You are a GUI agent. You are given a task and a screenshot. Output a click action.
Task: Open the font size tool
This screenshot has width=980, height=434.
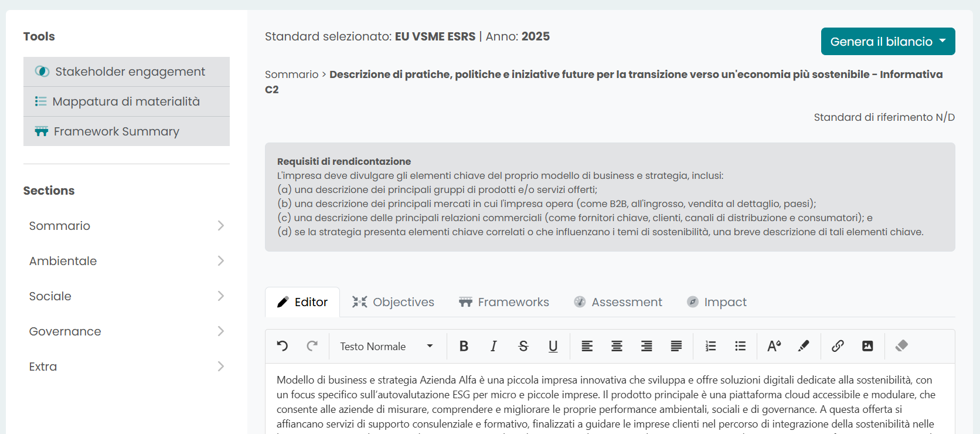coord(774,346)
